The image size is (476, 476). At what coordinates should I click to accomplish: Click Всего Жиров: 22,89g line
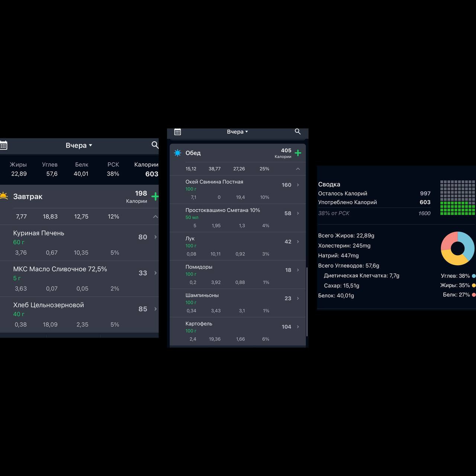coord(346,235)
